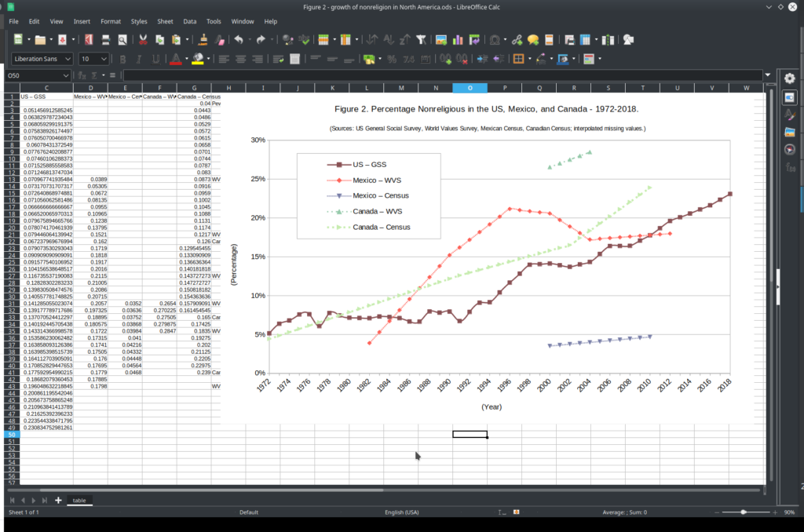Image resolution: width=804 pixels, height=532 pixels.
Task: Open the Liberation Sans font name dropdown
Action: click(x=68, y=59)
